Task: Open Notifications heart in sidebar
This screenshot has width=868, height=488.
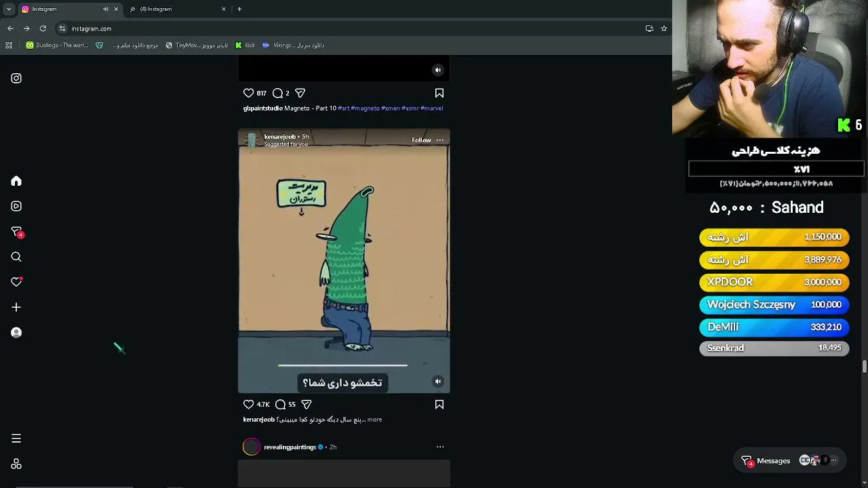Action: click(x=16, y=282)
